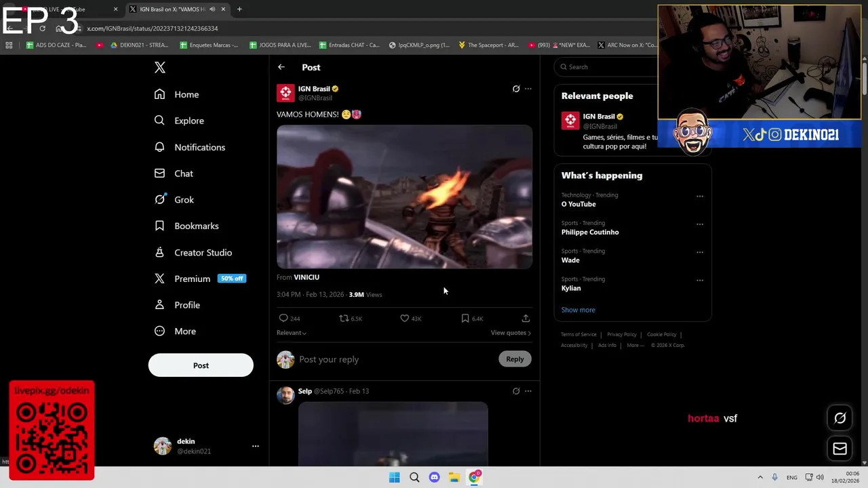Open View quotes link
Image resolution: width=868 pixels, height=488 pixels.
[x=511, y=333]
